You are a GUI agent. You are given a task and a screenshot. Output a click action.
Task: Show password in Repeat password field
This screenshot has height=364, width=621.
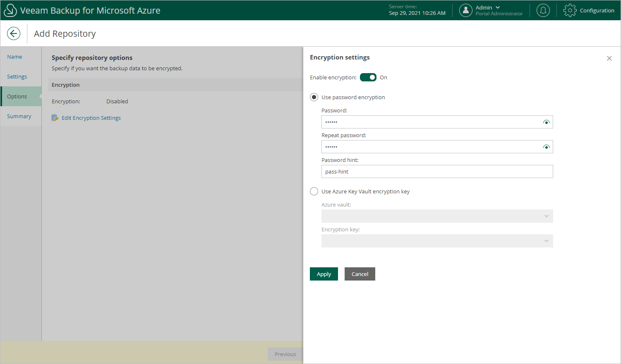547,147
